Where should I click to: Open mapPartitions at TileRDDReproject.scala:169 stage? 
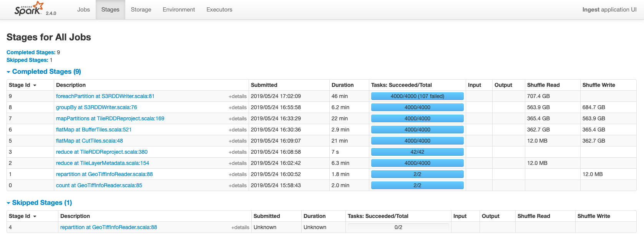(x=110, y=118)
